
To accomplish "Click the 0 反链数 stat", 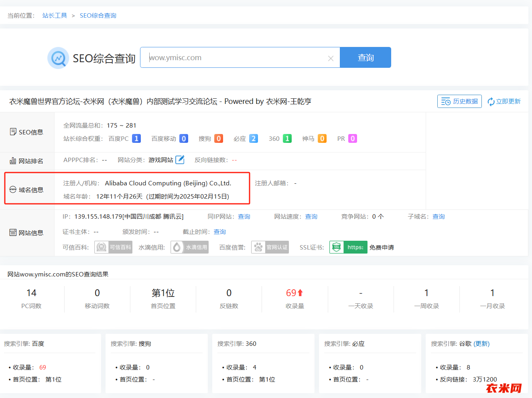I will click(x=229, y=299).
